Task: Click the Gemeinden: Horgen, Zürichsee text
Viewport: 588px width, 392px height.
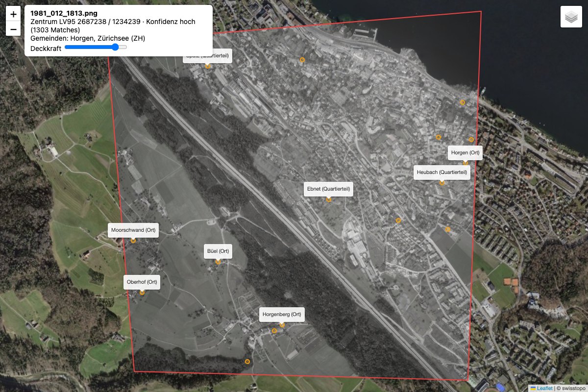Action: 88,38
